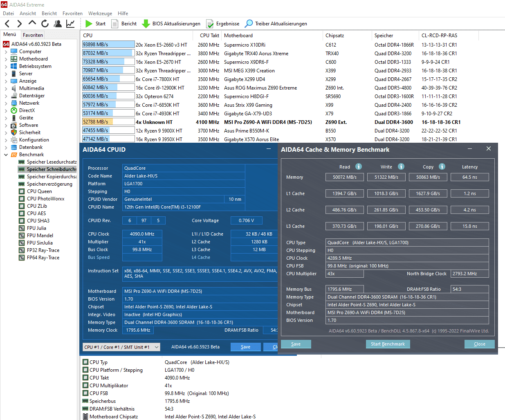The width and height of the screenshot is (505, 420).
Task: Toggle CPU Multiplikator checkbox
Action: [x=85, y=385]
